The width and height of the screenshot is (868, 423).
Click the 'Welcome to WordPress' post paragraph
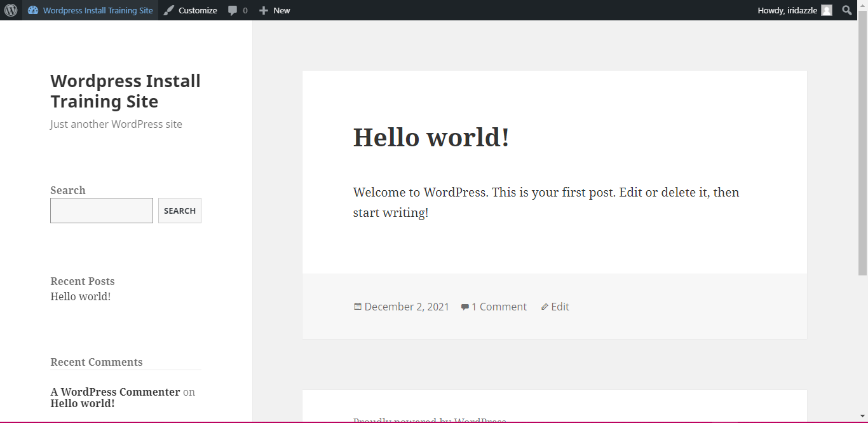coord(546,202)
